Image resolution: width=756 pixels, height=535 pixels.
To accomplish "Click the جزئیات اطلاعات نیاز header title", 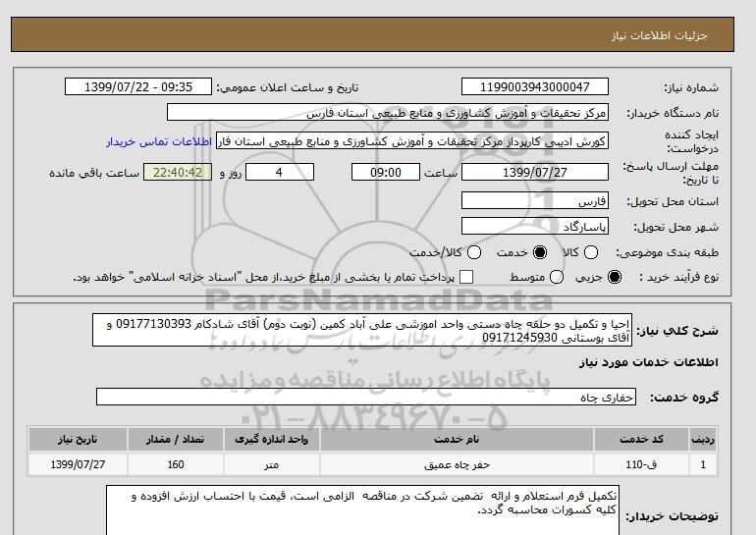I will click(x=659, y=36).
